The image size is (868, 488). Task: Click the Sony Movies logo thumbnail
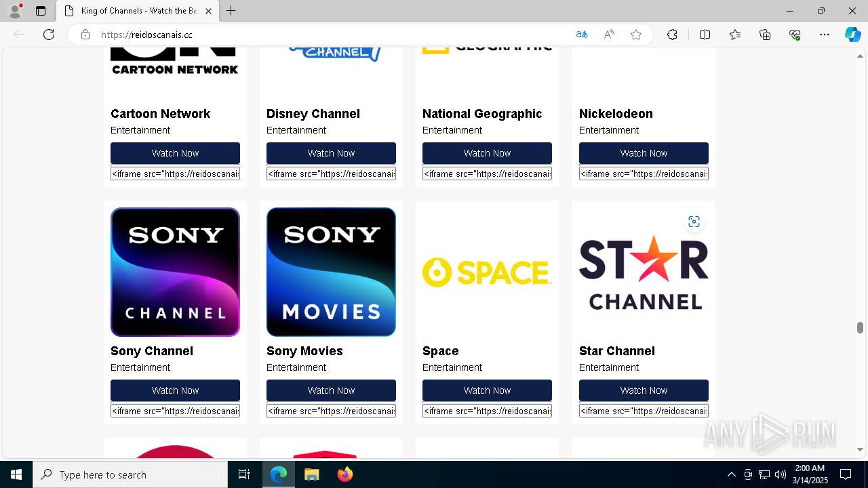[x=331, y=272]
